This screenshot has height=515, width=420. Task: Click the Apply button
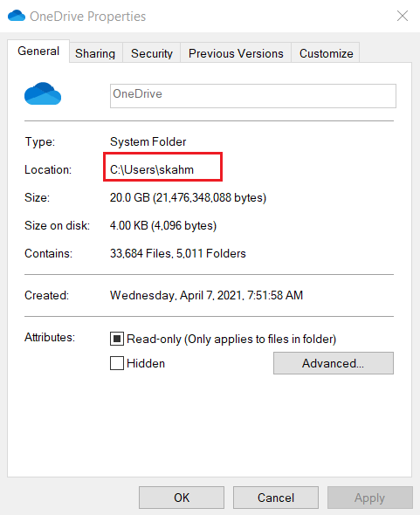pos(369,498)
